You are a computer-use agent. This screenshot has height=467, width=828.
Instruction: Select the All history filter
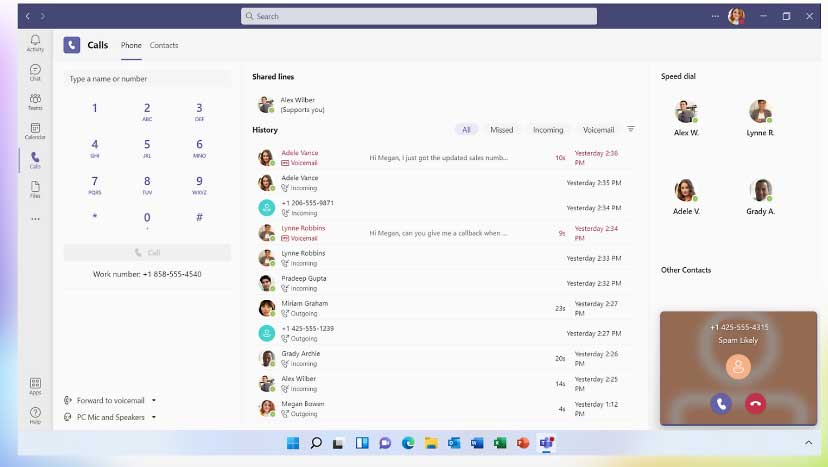point(466,130)
